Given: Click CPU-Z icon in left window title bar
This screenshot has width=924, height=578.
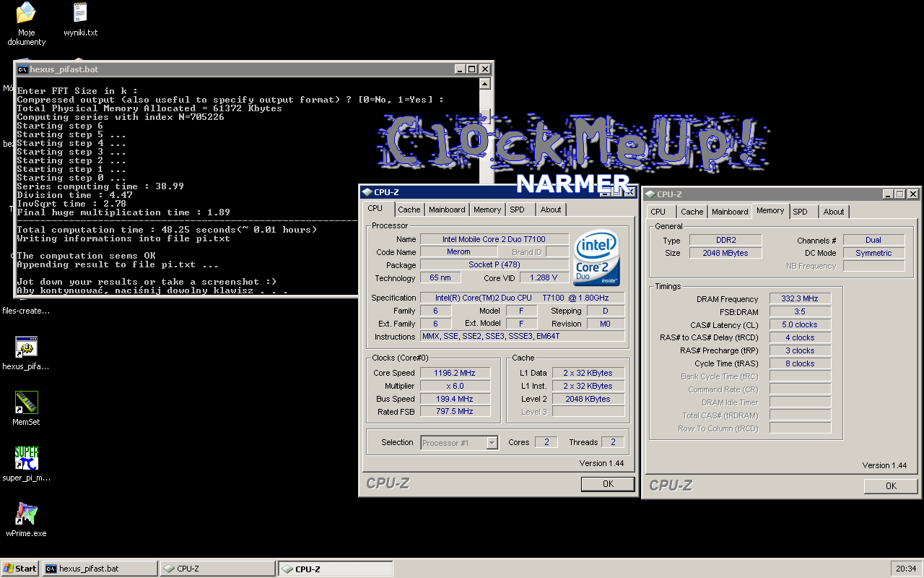Looking at the screenshot, I should pyautogui.click(x=367, y=192).
